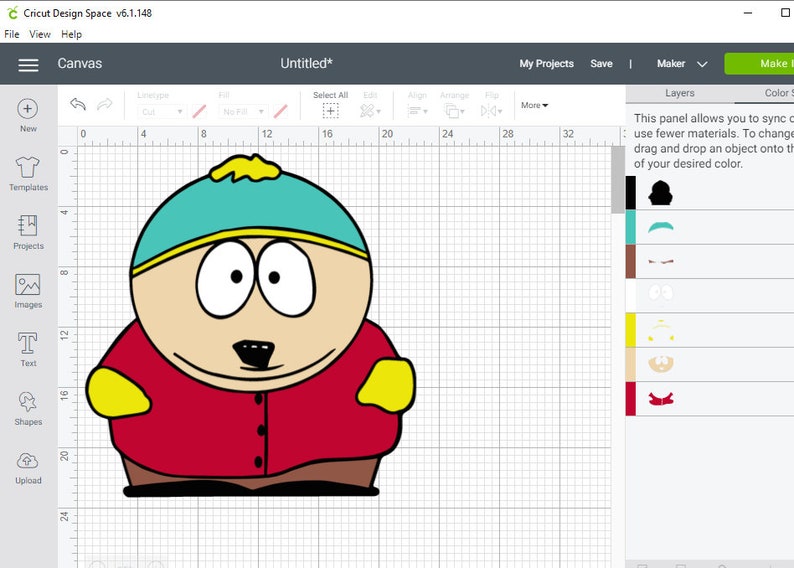Open the Help menu
794x568 pixels.
click(71, 34)
